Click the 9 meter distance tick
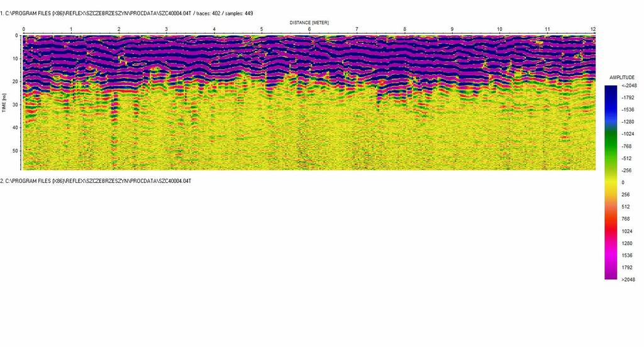Viewport: 644px width, 347px height. (452, 30)
